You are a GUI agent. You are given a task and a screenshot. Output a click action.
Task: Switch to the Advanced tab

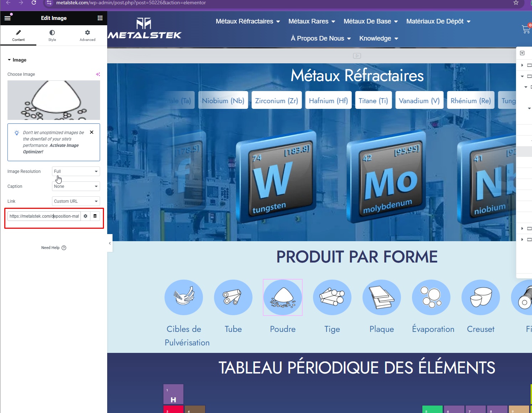coord(87,36)
